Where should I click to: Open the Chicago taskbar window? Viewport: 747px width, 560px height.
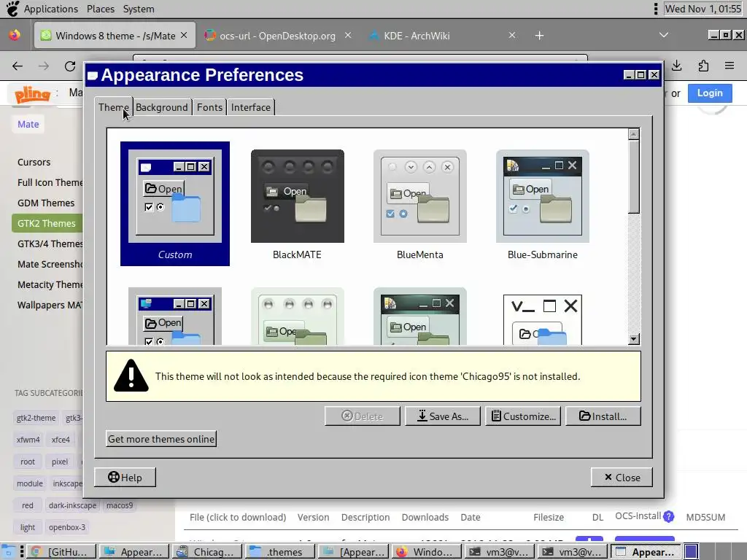pyautogui.click(x=208, y=552)
